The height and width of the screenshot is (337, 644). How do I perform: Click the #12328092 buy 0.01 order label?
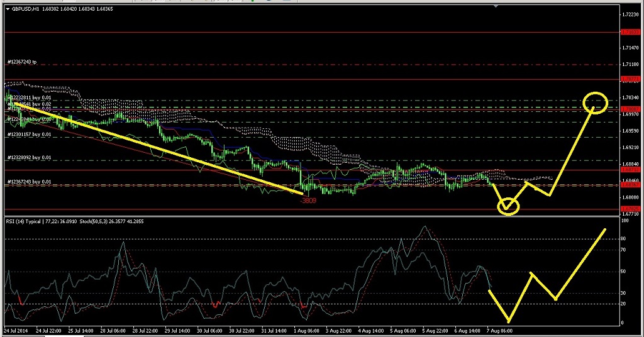tap(29, 158)
